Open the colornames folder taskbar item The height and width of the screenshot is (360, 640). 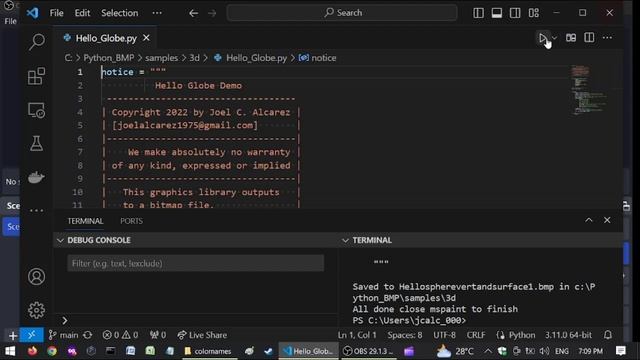point(208,351)
